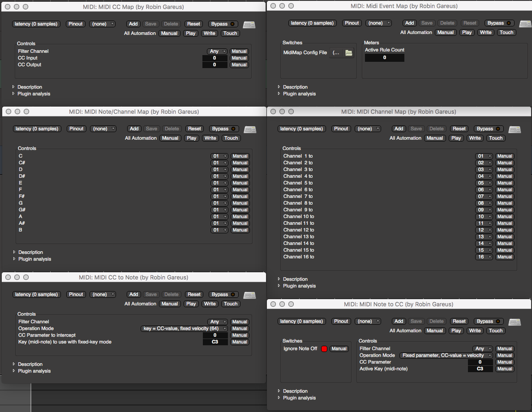Click the keyboard icon in MIDI CC Map window
The width and height of the screenshot is (532, 412).
[249, 25]
